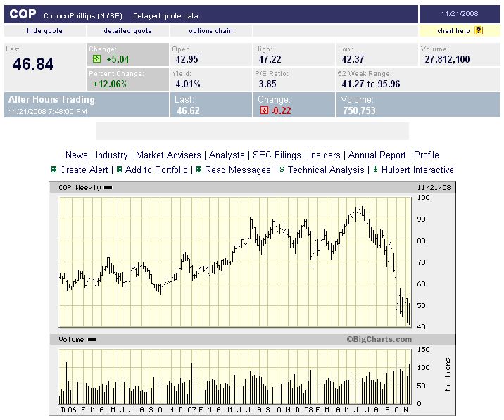Image resolution: width=504 pixels, height=420 pixels.
Task: Open the Annual Report link
Action: click(x=377, y=155)
